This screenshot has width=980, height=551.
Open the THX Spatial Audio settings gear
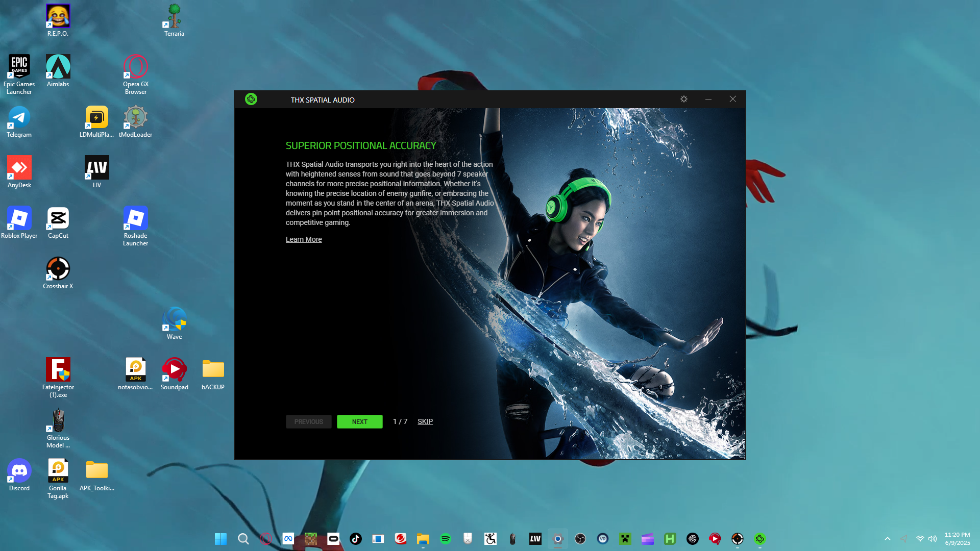coord(684,99)
